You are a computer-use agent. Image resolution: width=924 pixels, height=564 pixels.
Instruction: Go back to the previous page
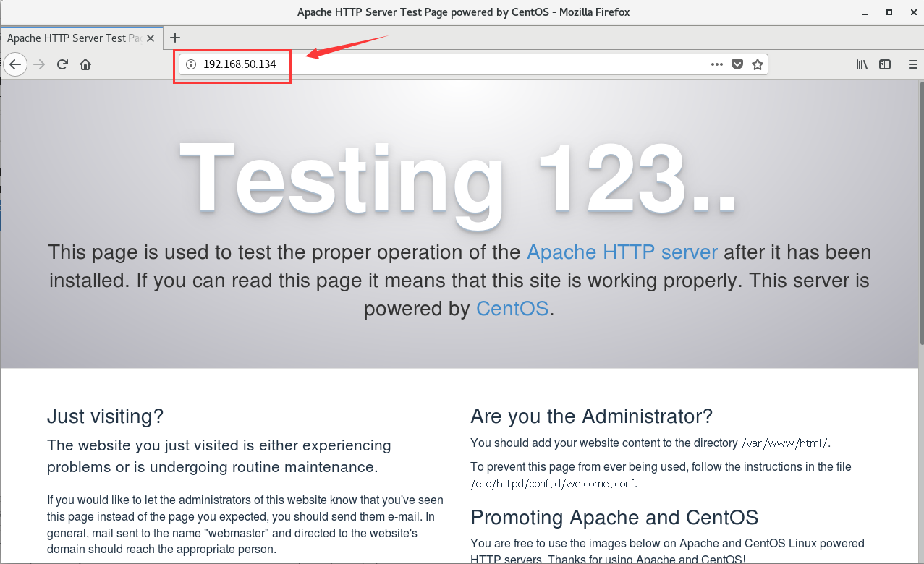tap(15, 64)
